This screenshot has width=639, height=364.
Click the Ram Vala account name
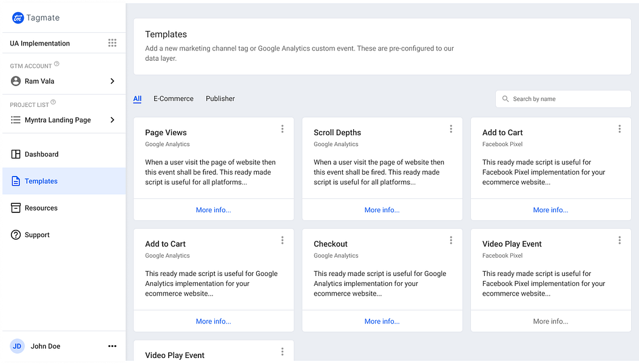click(x=39, y=81)
